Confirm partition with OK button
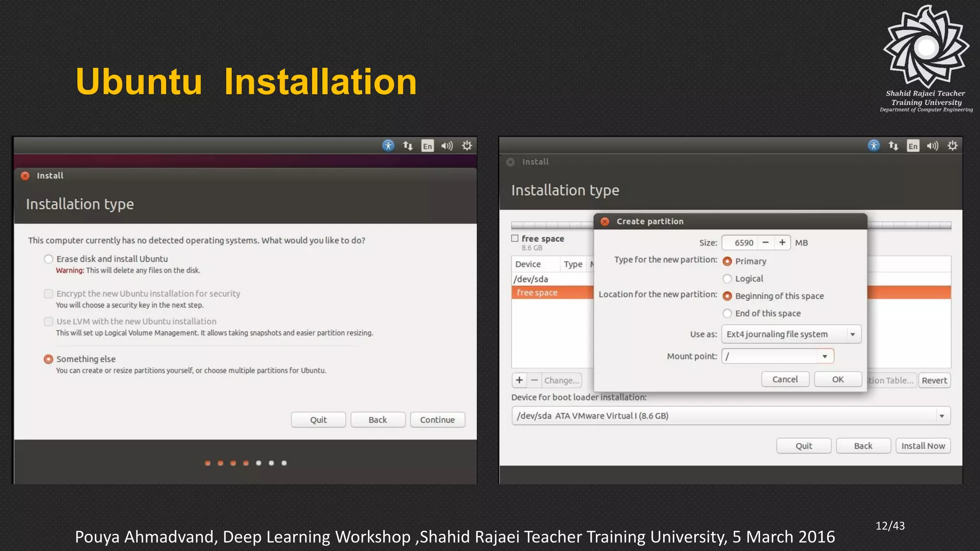The width and height of the screenshot is (980, 551). [x=838, y=379]
